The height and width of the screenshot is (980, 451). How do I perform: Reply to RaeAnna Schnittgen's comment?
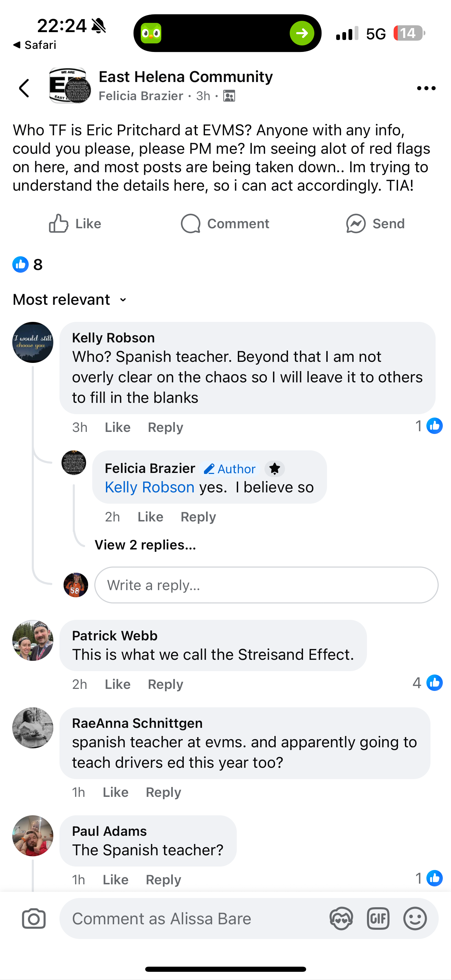pyautogui.click(x=164, y=792)
